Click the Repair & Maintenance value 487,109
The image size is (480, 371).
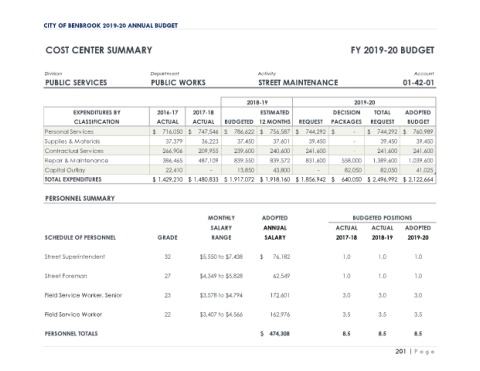pos(208,161)
